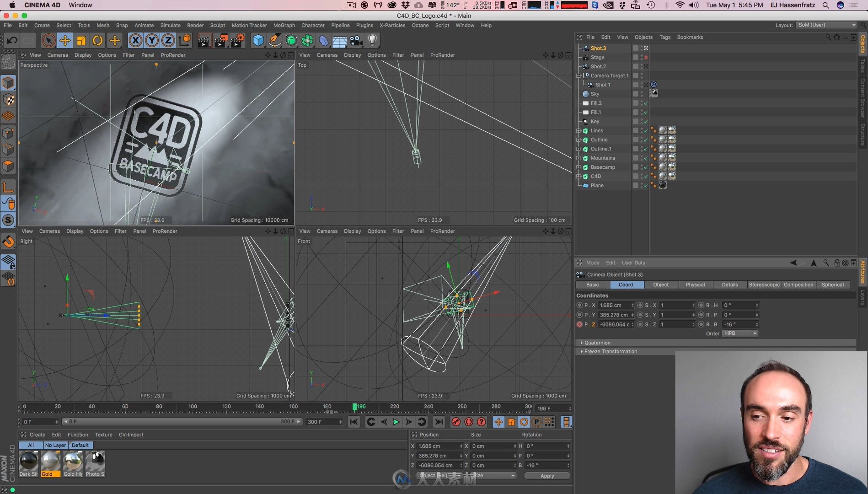Screen dimensions: 868x494
Task: Select the Scale tool
Action: coord(81,40)
